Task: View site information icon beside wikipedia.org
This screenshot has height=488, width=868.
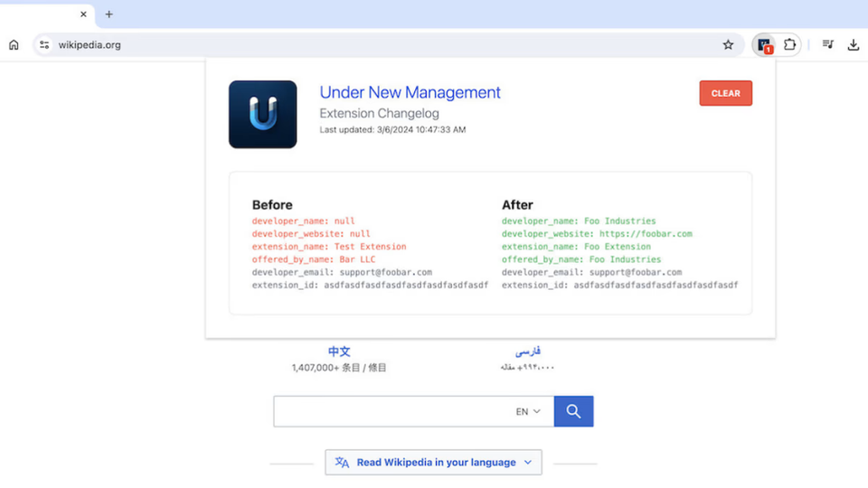Action: coord(44,45)
